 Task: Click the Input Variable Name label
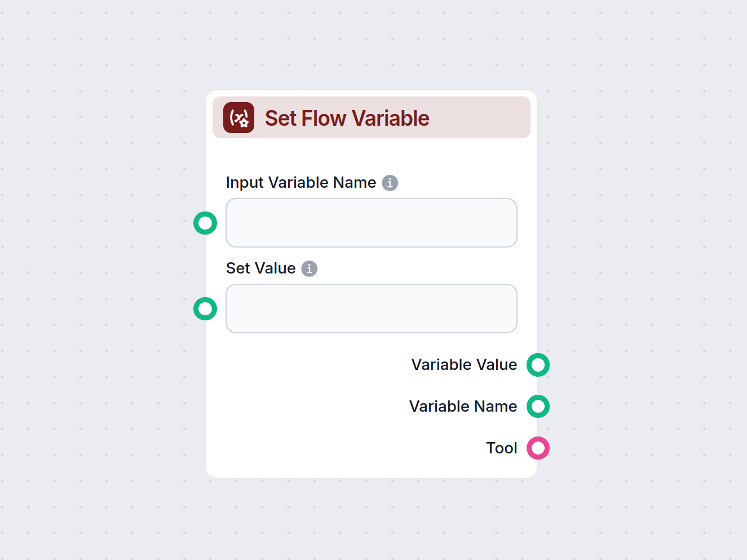pyautogui.click(x=301, y=183)
